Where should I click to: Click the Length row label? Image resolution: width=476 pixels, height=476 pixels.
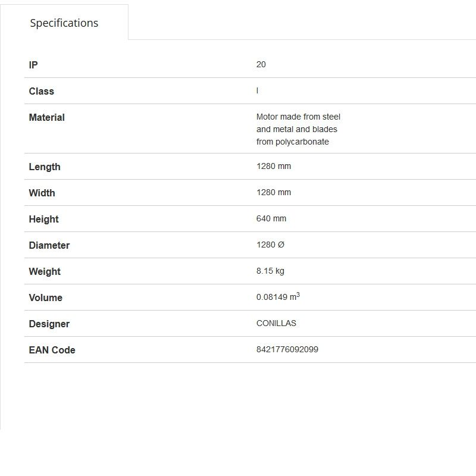pyautogui.click(x=45, y=167)
